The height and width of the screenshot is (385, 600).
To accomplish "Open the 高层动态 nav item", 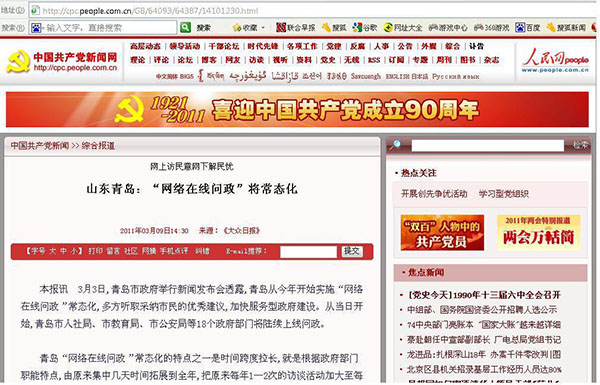I will point(145,46).
